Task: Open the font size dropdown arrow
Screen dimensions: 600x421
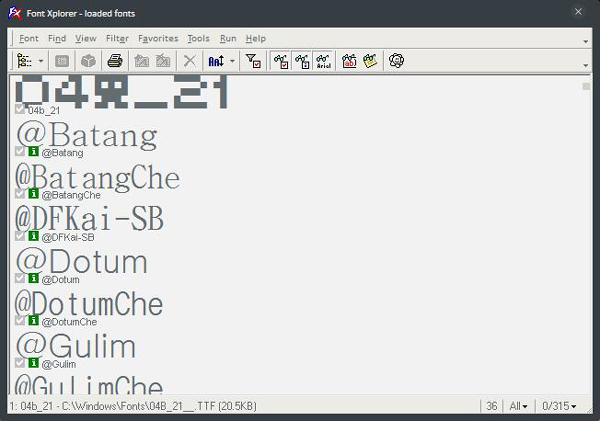Action: [232, 61]
